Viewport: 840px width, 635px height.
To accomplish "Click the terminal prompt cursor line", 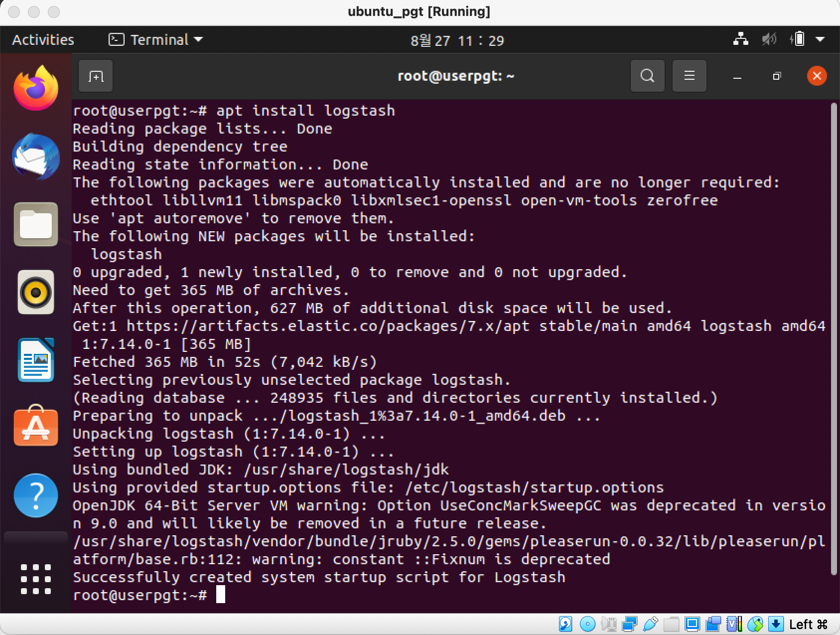I will pyautogui.click(x=148, y=595).
